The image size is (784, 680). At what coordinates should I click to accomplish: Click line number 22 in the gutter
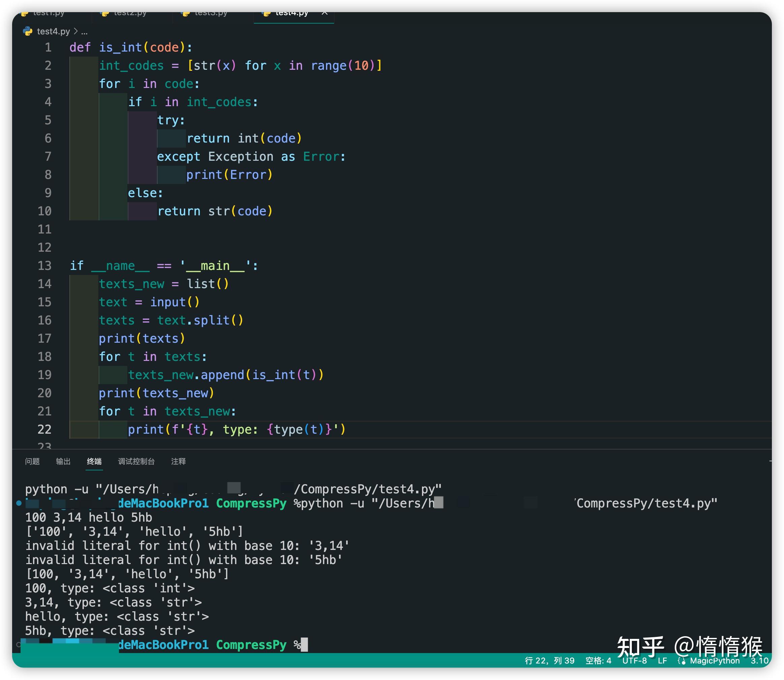pyautogui.click(x=44, y=429)
